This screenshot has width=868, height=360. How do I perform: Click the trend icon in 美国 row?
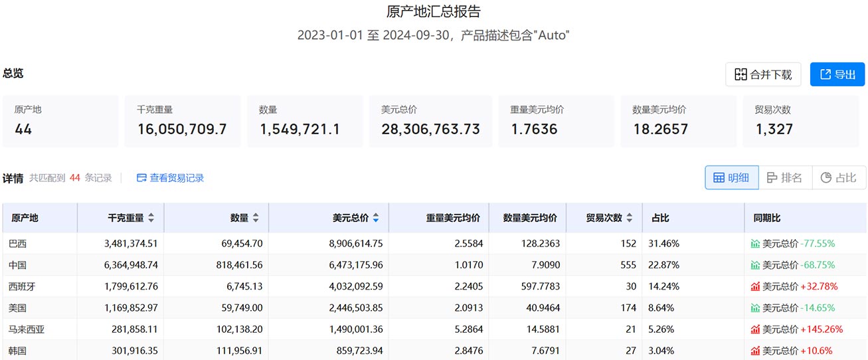[755, 308]
